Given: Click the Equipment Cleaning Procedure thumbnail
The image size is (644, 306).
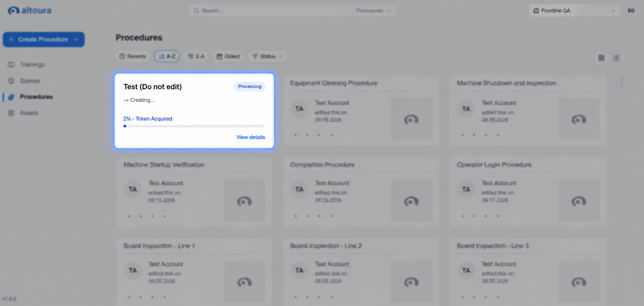Looking at the screenshot, I should coord(411,119).
